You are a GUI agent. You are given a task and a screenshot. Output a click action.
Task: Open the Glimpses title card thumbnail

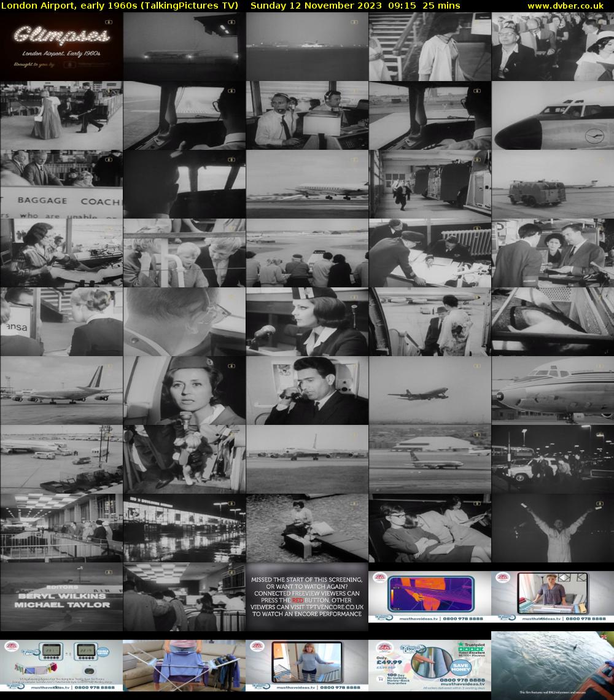pyautogui.click(x=61, y=47)
